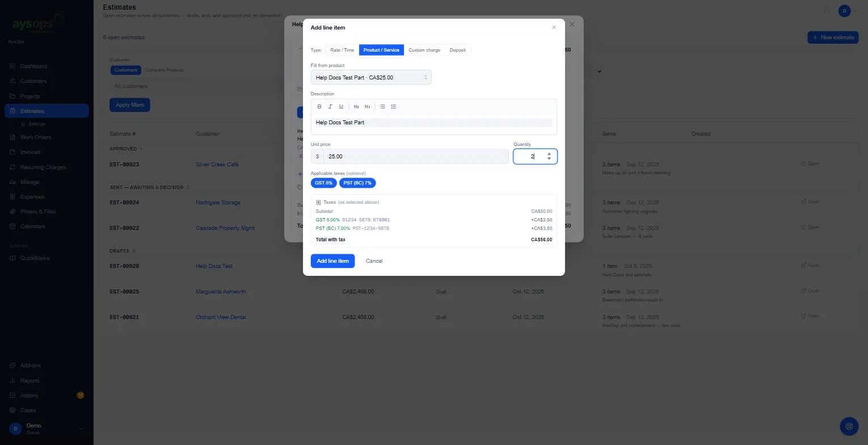The height and width of the screenshot is (445, 868).
Task: Open the EST-00021 row's Open link
Action: coord(810,316)
